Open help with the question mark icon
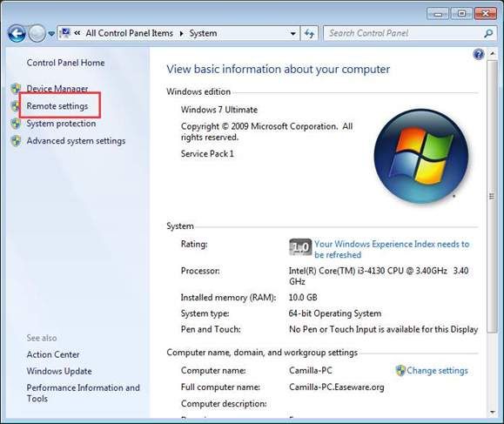504x424 pixels. pos(478,54)
